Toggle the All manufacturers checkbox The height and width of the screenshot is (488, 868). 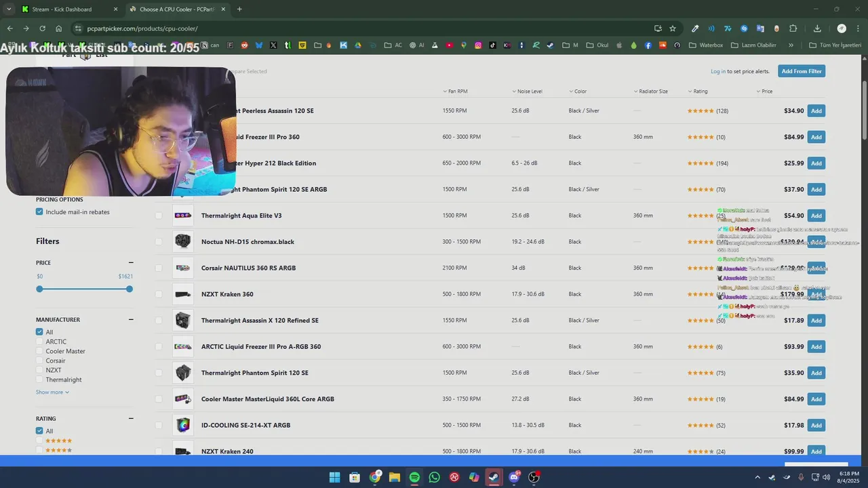[39, 332]
